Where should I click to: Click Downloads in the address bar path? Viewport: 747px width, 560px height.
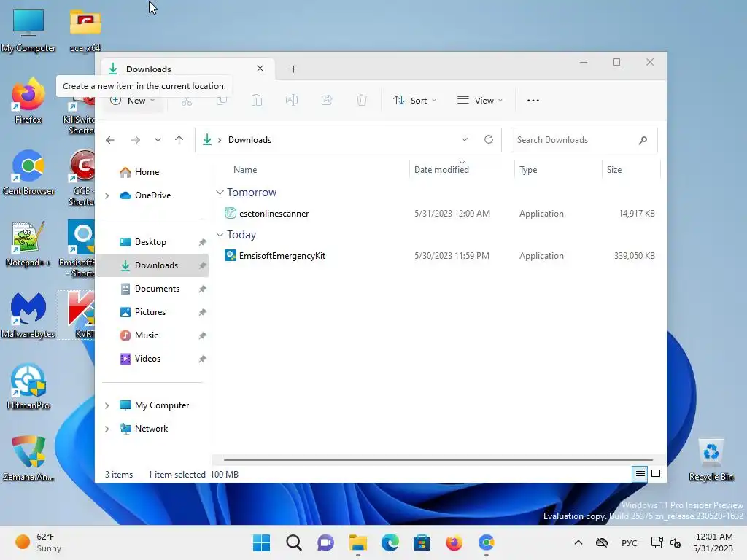(x=249, y=140)
